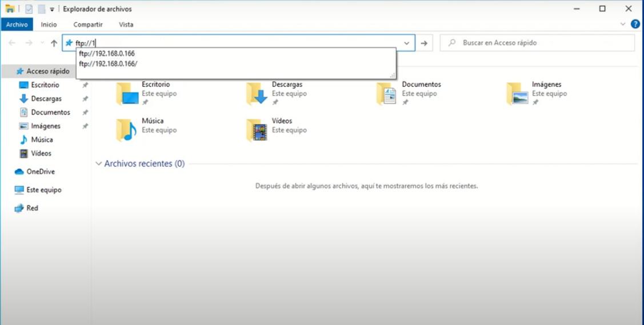Viewport: 644px width, 325px height.
Task: Select Música in the sidebar
Action: [x=42, y=139]
